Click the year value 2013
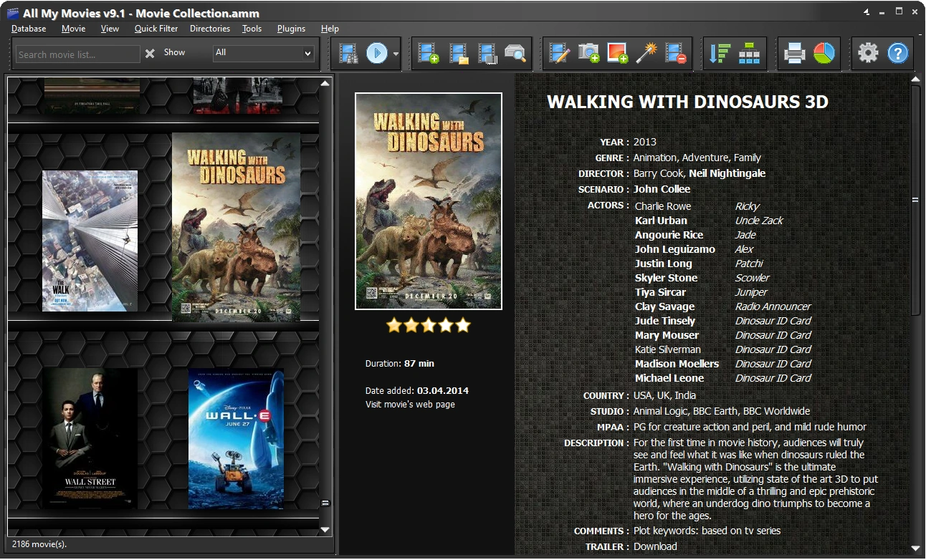 click(645, 142)
